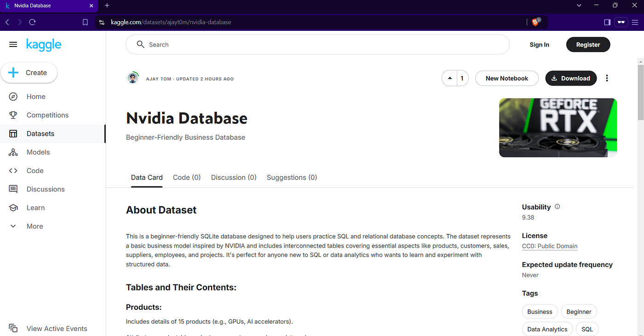The height and width of the screenshot is (336, 644).
Task: Bookmark this page using the address bar icon
Action: pyautogui.click(x=85, y=22)
